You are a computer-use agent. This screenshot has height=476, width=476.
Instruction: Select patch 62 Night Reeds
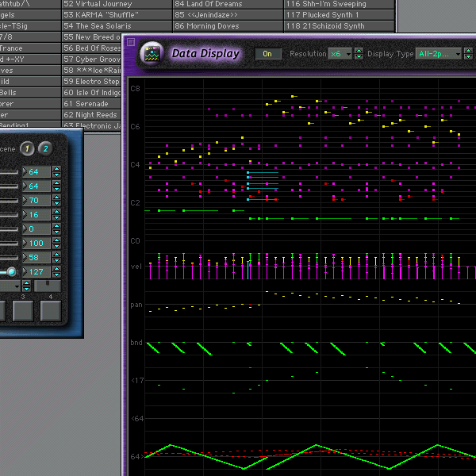point(91,115)
